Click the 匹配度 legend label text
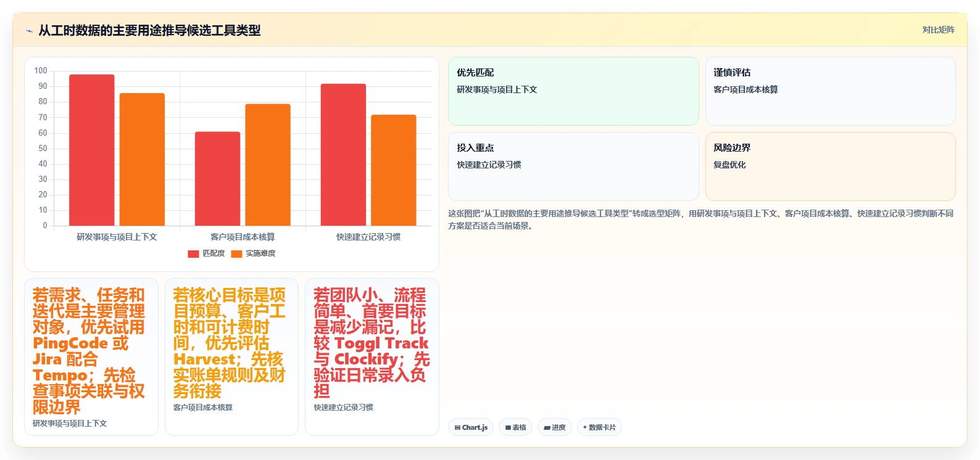Viewport: 980px width, 460px height. (x=214, y=253)
